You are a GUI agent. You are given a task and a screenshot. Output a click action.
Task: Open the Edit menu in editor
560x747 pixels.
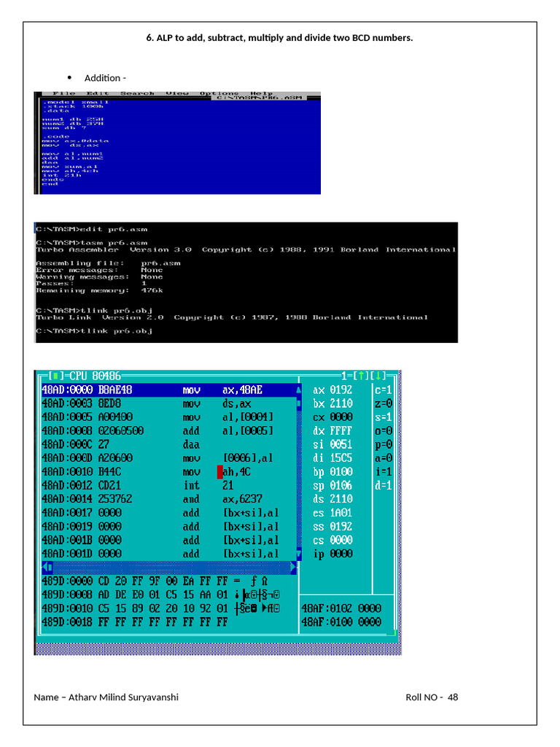tap(98, 93)
